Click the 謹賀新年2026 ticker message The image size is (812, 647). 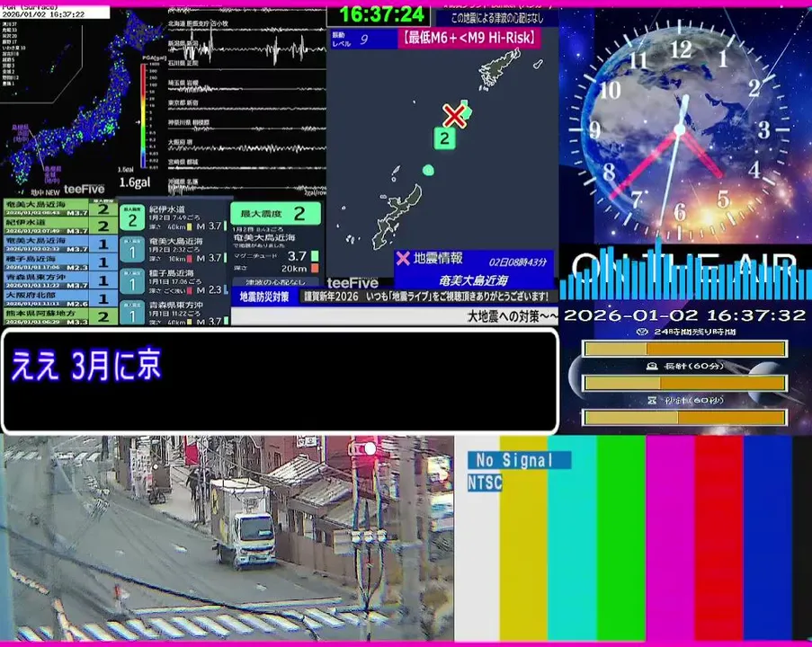[x=426, y=297]
